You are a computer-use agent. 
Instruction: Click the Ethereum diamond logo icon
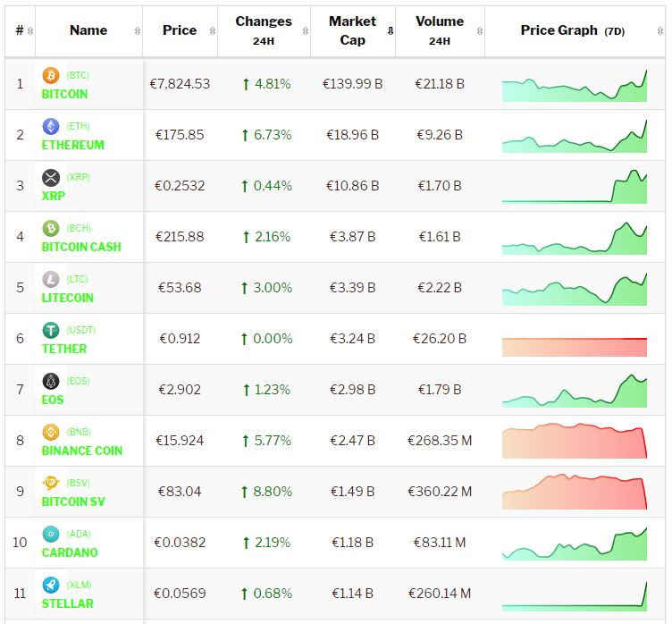(51, 127)
